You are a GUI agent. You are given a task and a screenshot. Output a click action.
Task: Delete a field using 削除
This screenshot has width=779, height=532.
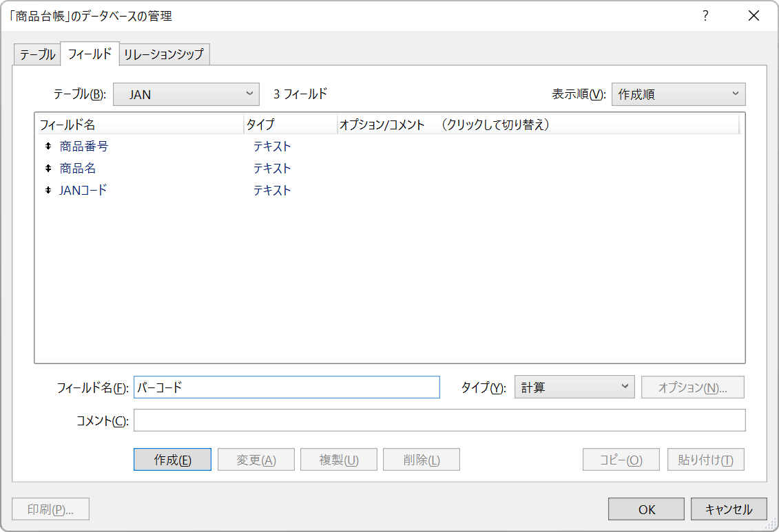pos(421,459)
